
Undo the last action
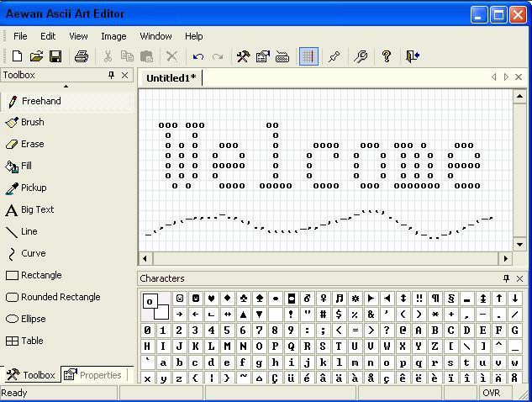[x=198, y=56]
